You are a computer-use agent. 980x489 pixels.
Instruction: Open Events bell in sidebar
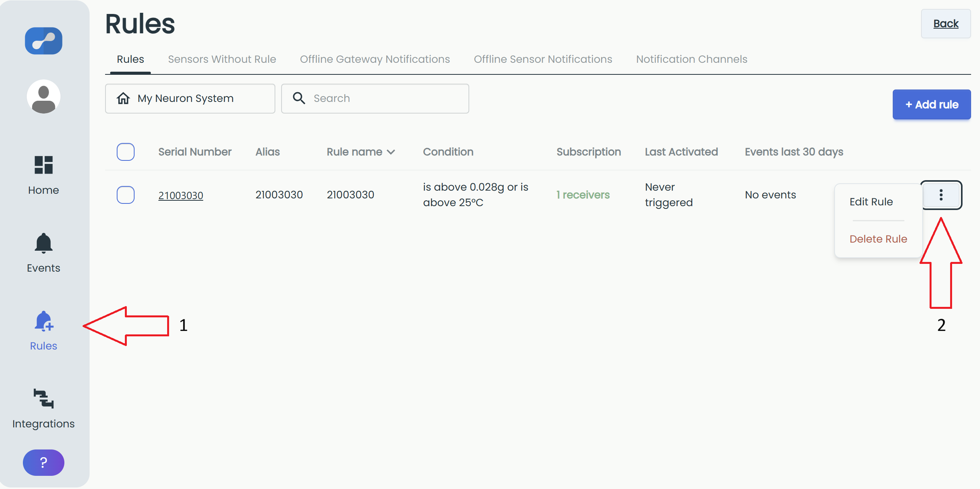(x=43, y=253)
